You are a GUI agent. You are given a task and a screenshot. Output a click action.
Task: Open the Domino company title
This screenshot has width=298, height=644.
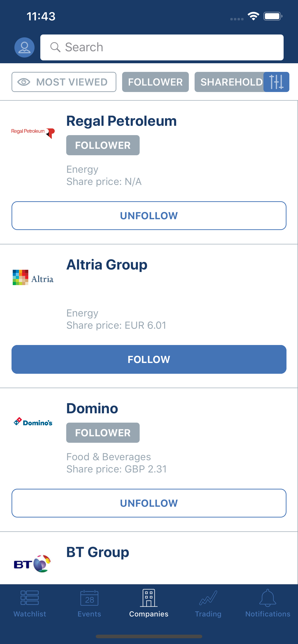92,408
